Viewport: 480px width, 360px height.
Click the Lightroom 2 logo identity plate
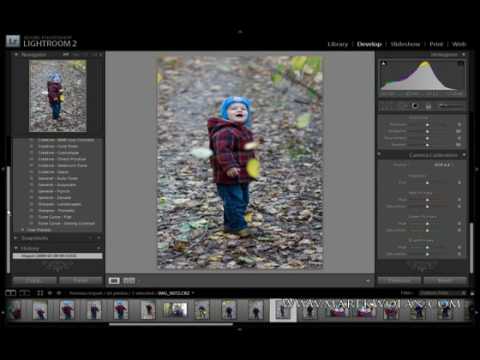(x=42, y=41)
